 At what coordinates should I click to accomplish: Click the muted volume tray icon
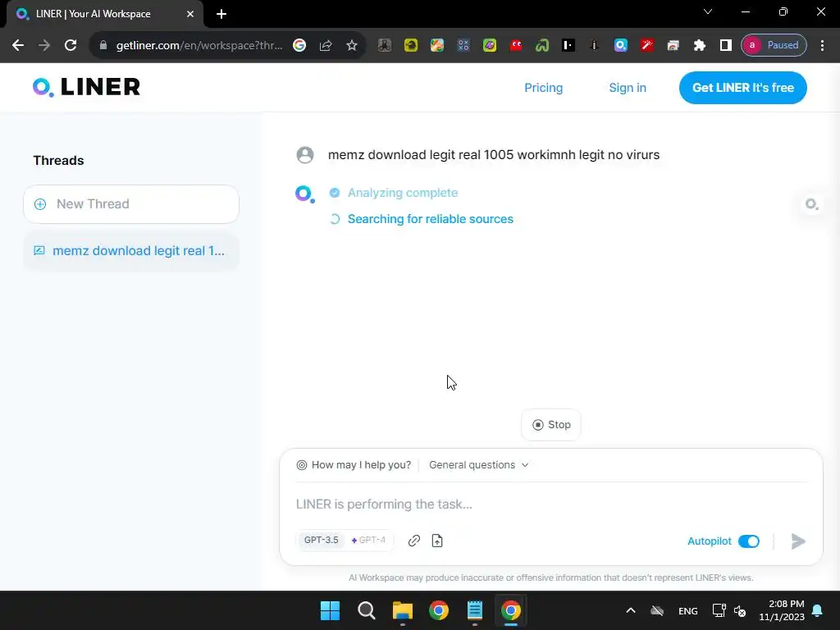[x=741, y=610]
